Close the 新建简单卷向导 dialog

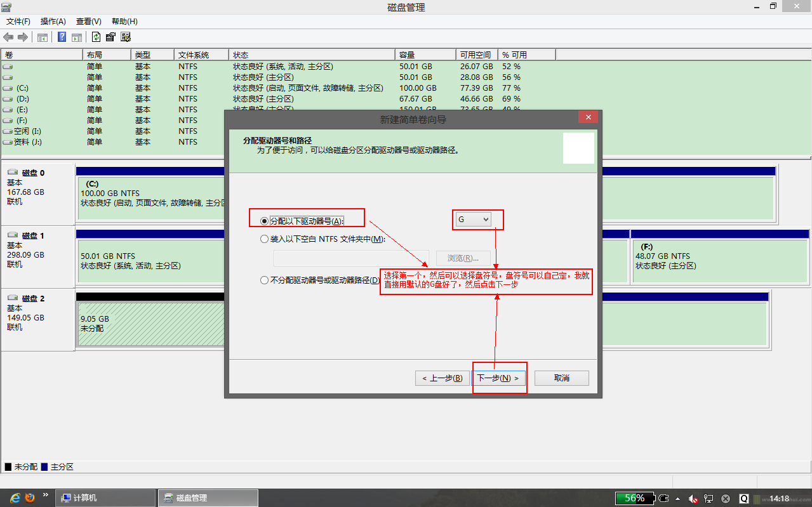pyautogui.click(x=589, y=117)
